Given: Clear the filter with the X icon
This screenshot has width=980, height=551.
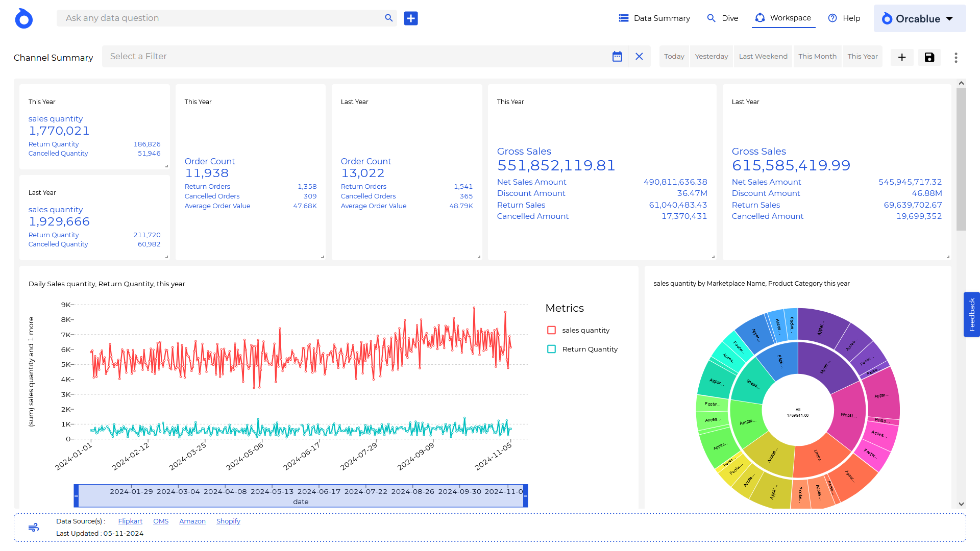Looking at the screenshot, I should pos(639,57).
